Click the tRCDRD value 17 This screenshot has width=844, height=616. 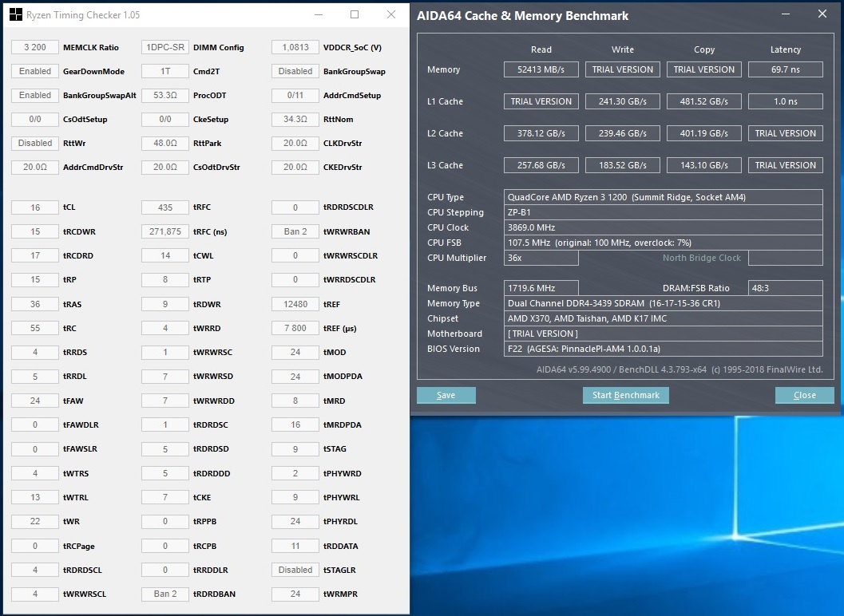(x=35, y=255)
